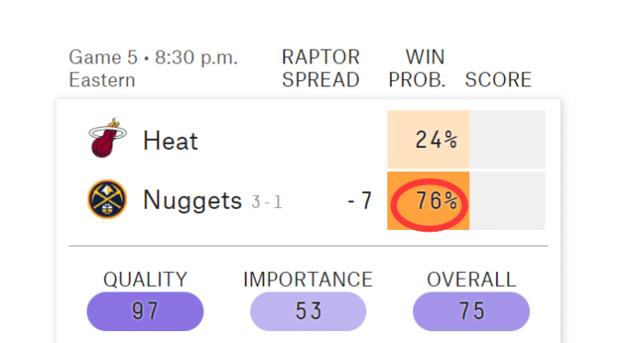Click the WIN PROB. column header
644x343 pixels.
(417, 69)
